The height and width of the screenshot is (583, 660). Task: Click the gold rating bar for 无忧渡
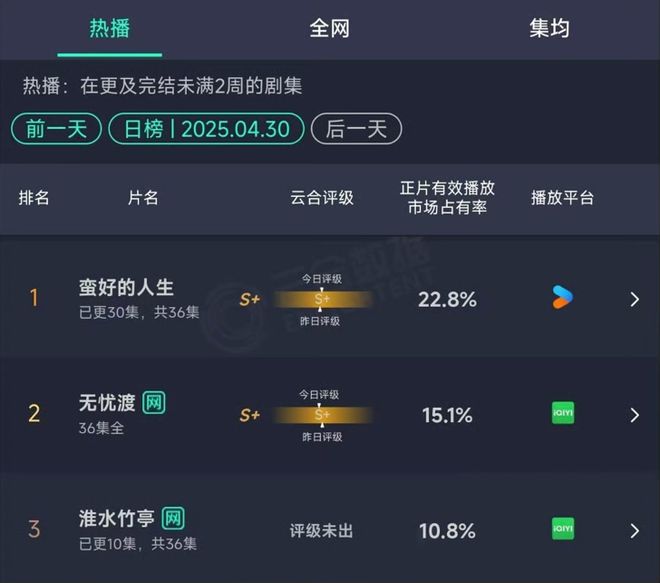(322, 415)
